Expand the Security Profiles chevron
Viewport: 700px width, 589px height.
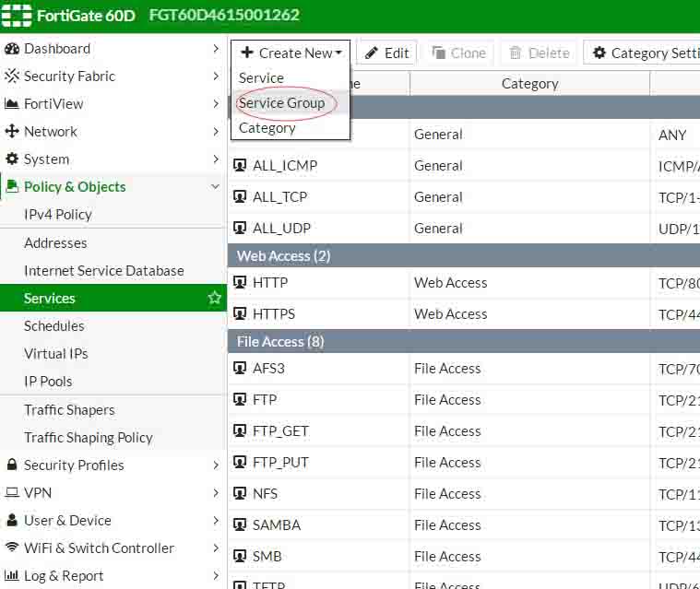pos(216,465)
